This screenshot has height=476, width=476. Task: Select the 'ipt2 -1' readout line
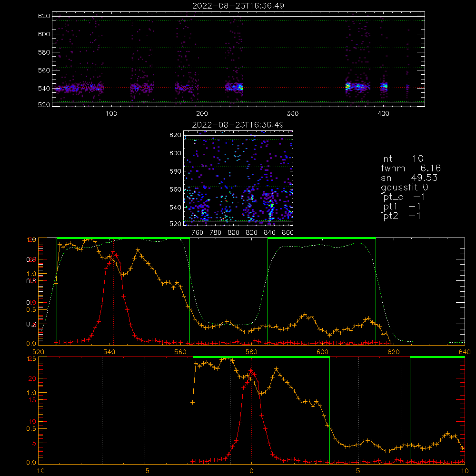[401, 216]
